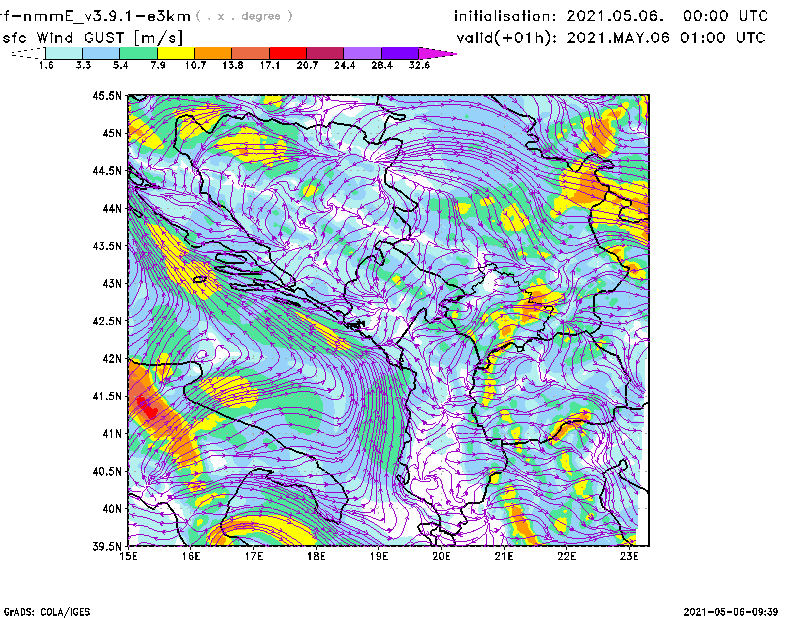Click the 20E longitude axis label

pyautogui.click(x=441, y=556)
